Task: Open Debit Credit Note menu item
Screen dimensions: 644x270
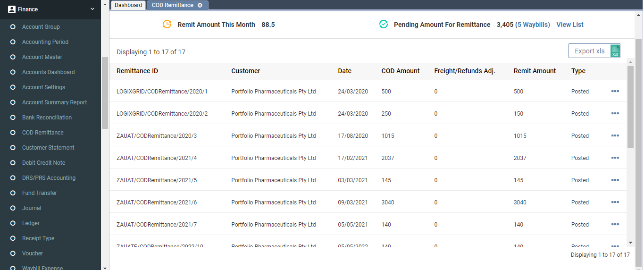Action: click(x=43, y=163)
